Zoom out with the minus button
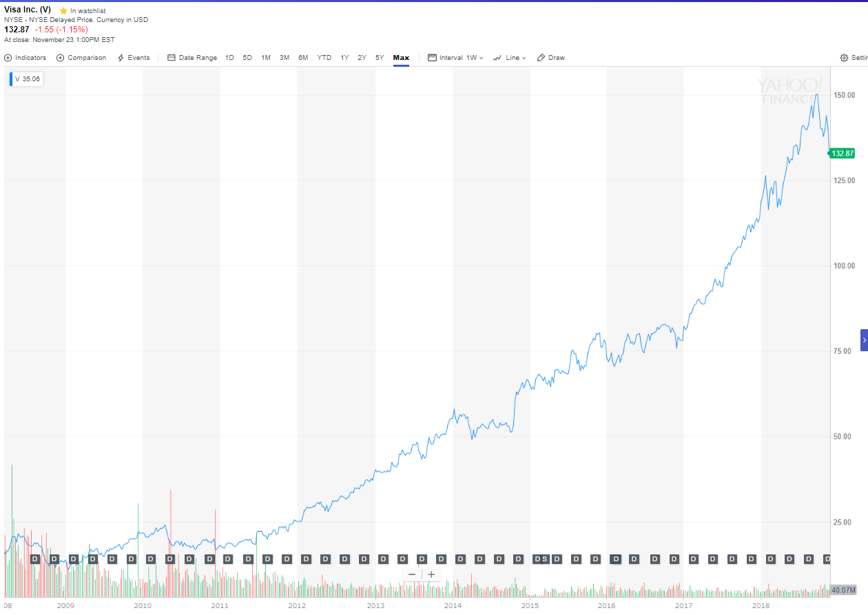The height and width of the screenshot is (615, 868). click(412, 574)
